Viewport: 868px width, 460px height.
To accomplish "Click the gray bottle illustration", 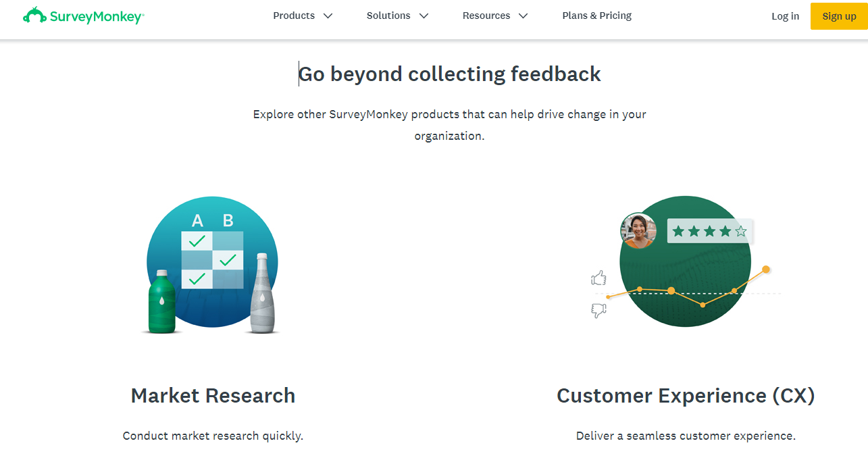I will [x=262, y=293].
